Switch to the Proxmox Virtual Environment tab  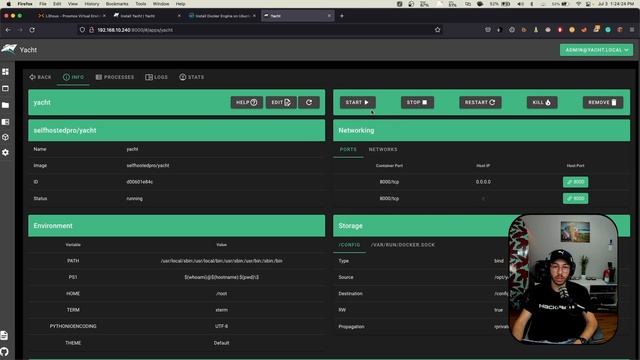72,16
